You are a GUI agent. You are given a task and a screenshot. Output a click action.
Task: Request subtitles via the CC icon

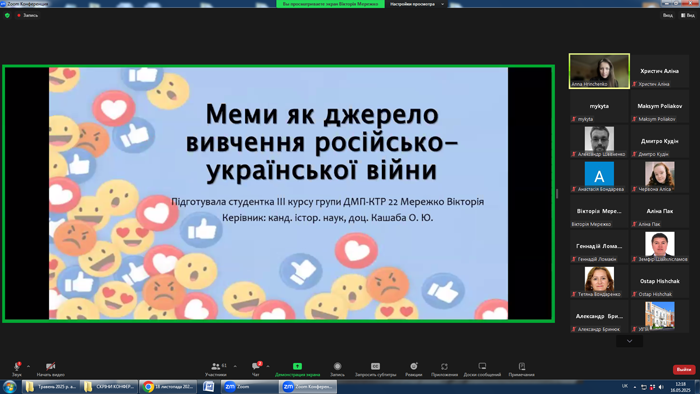[x=375, y=366]
